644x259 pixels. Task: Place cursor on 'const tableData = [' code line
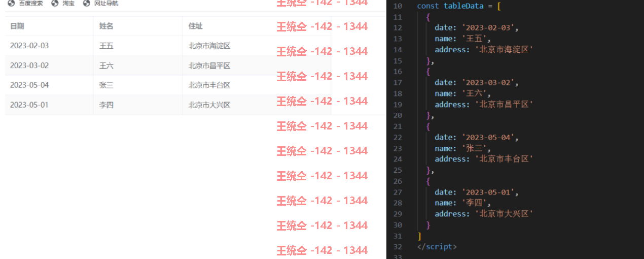[459, 6]
